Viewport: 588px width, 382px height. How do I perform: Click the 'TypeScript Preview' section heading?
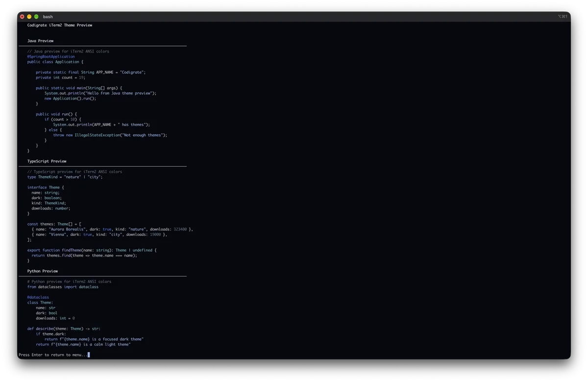click(47, 161)
